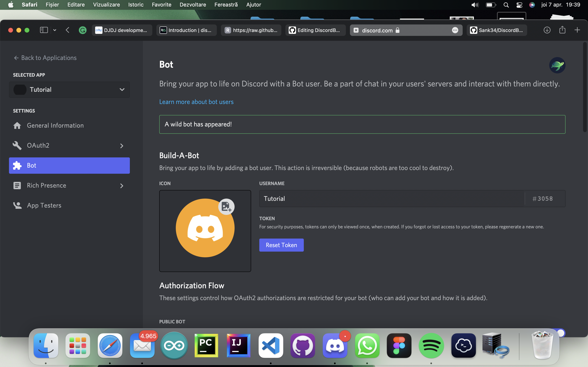Click the Safari sidebar toggle icon
588x367 pixels.
tap(44, 30)
